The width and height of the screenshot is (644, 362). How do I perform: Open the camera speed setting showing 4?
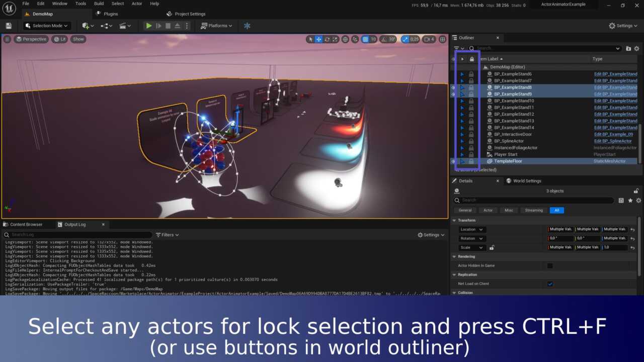click(429, 39)
